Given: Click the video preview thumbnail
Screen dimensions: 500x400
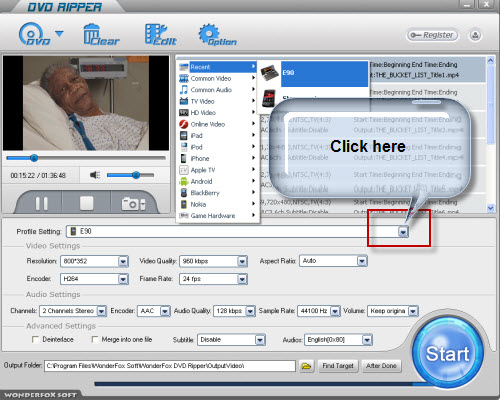Looking at the screenshot, I should [x=86, y=103].
